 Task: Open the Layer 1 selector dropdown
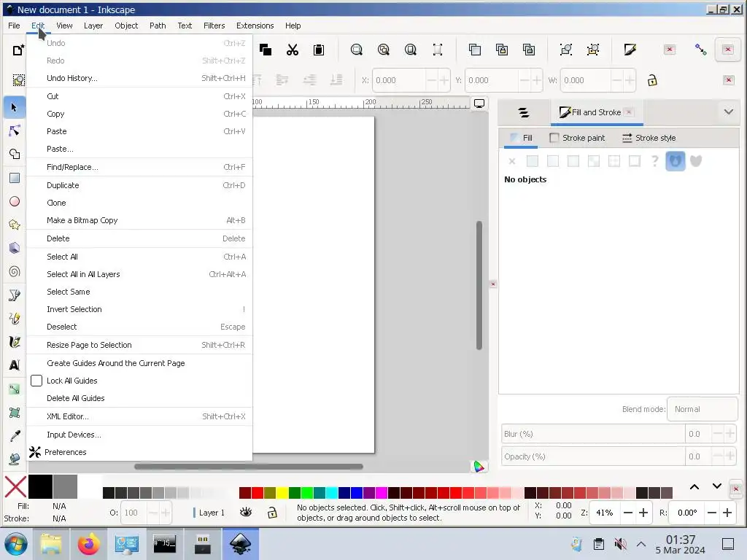coord(209,513)
